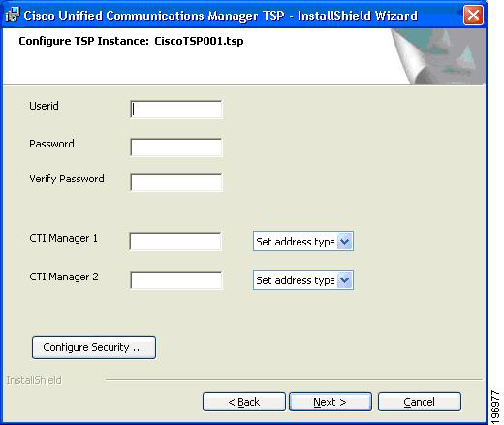504x425 pixels.
Task: Close the InstallShield Wizard window
Action: click(x=473, y=16)
